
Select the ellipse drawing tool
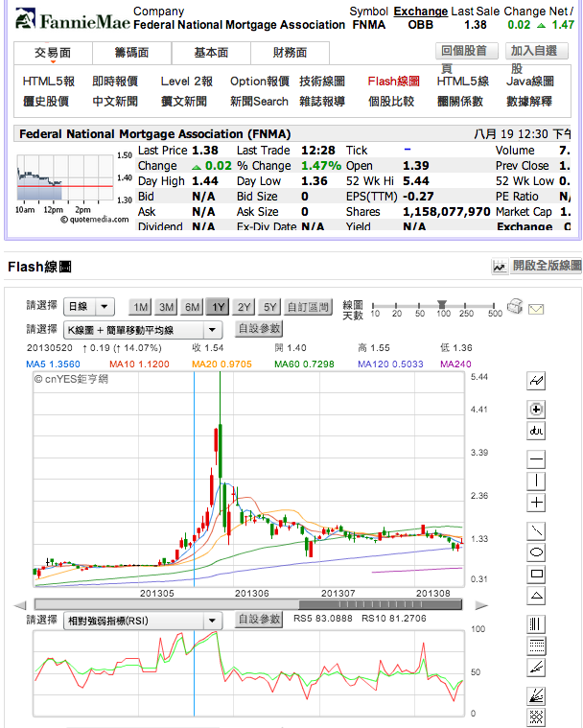point(536,552)
